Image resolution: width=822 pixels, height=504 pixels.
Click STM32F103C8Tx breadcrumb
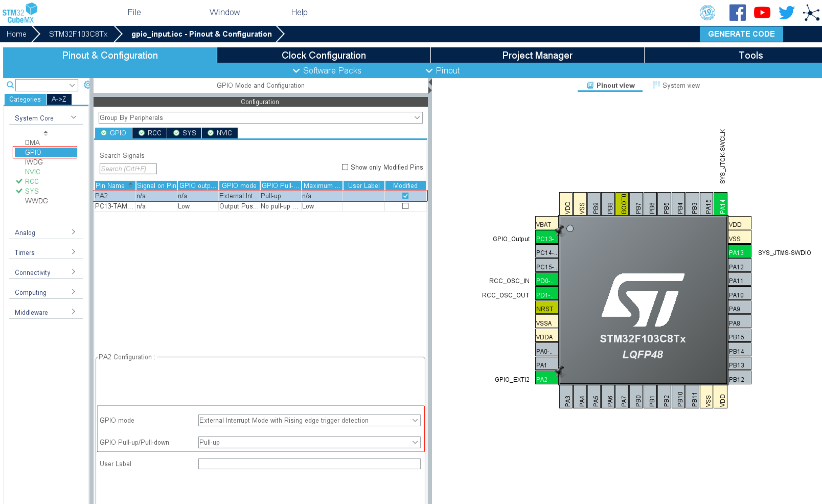tap(78, 34)
